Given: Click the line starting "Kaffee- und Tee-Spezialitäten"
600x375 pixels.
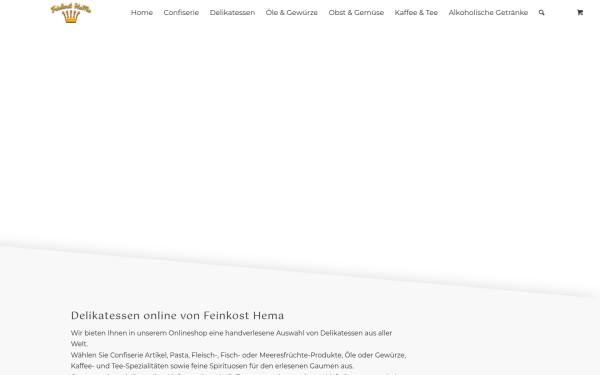Looking at the screenshot, I should pyautogui.click(x=212, y=366).
